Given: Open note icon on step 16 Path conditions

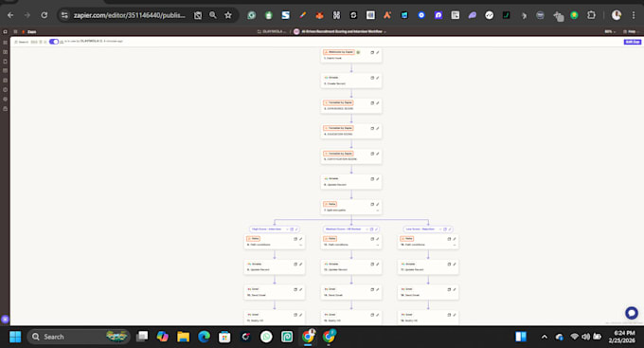Looking at the screenshot, I should [449, 239].
